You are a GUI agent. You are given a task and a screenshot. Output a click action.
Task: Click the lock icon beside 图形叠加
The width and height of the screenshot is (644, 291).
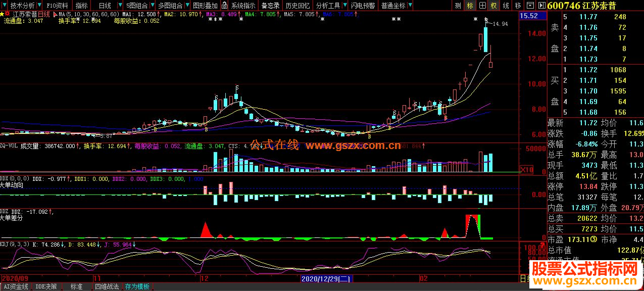224,5
